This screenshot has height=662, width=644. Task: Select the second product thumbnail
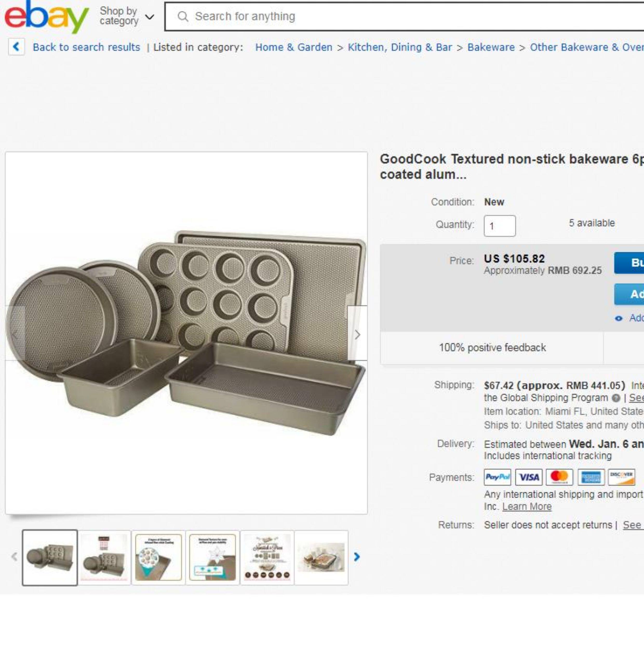click(104, 557)
